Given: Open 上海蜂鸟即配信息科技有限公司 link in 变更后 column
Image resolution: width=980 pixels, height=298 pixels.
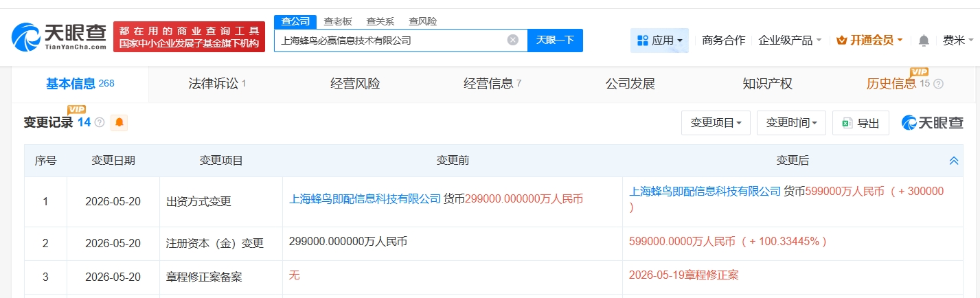Looking at the screenshot, I should (x=705, y=191).
